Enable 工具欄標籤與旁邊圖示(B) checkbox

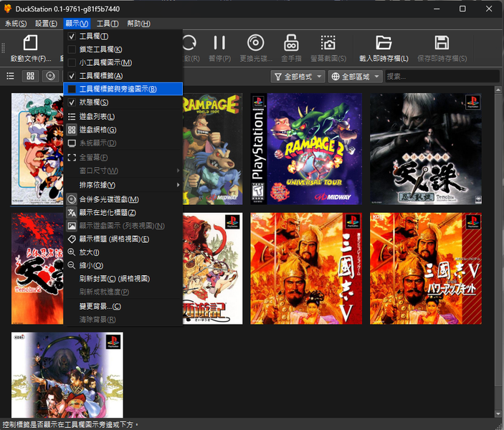72,89
